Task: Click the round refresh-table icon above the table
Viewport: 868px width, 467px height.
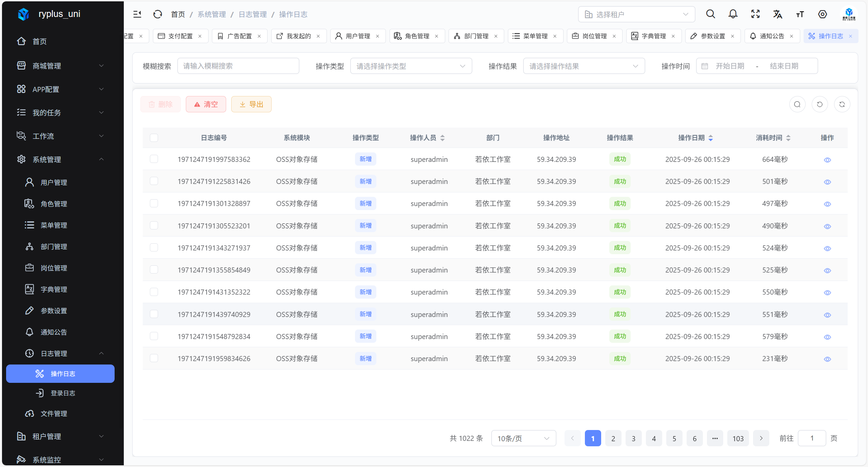Action: 842,104
